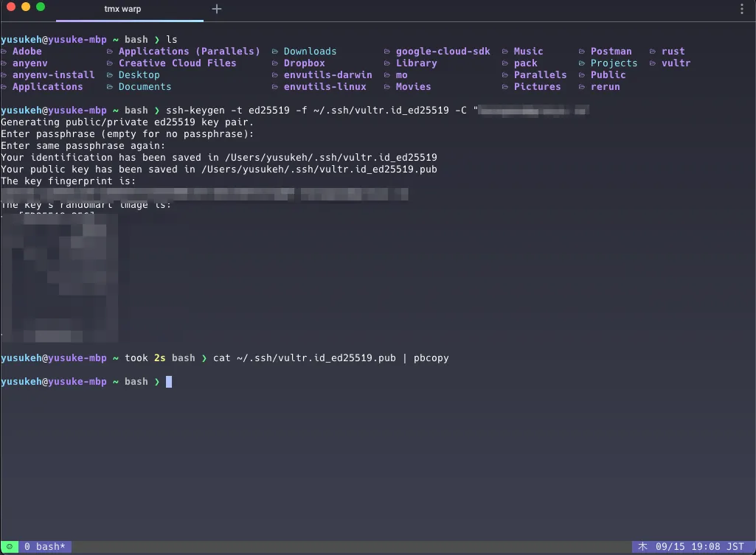
Task: Click the folder icon next to Postman
Action: click(x=582, y=52)
